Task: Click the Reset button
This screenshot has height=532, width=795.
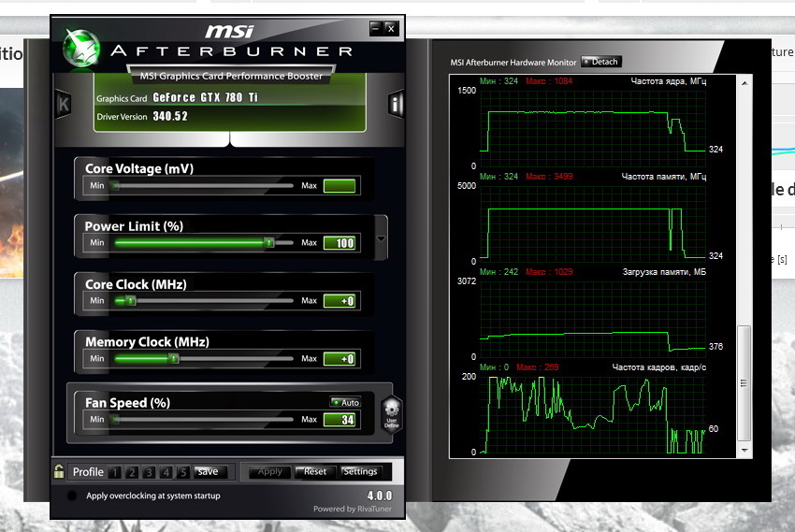Action: tap(315, 472)
